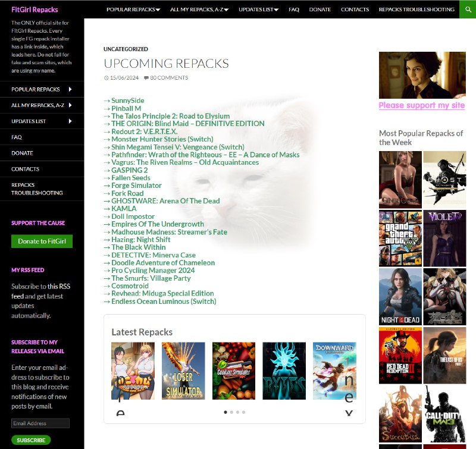
Task: Open the Call of Duty MW3 cover
Action: tap(444, 414)
